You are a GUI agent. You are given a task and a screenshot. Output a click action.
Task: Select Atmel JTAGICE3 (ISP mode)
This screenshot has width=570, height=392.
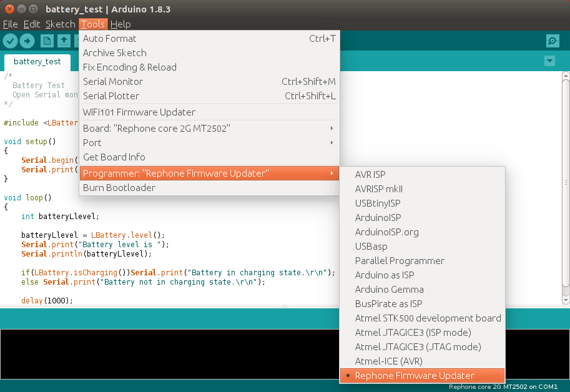(423, 333)
